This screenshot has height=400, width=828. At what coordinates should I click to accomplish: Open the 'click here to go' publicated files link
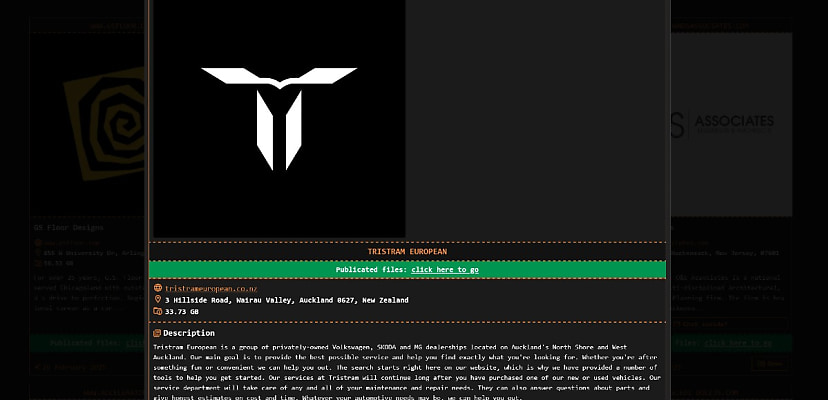(445, 269)
